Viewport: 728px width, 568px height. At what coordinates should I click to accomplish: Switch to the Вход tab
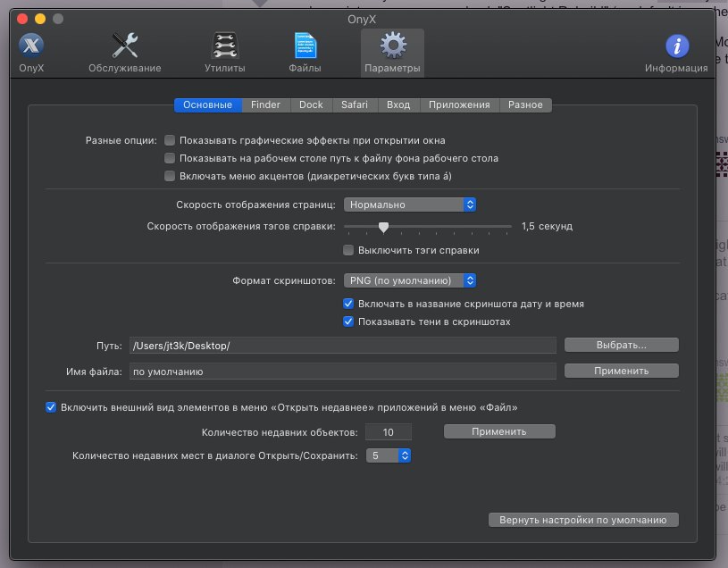coord(398,104)
